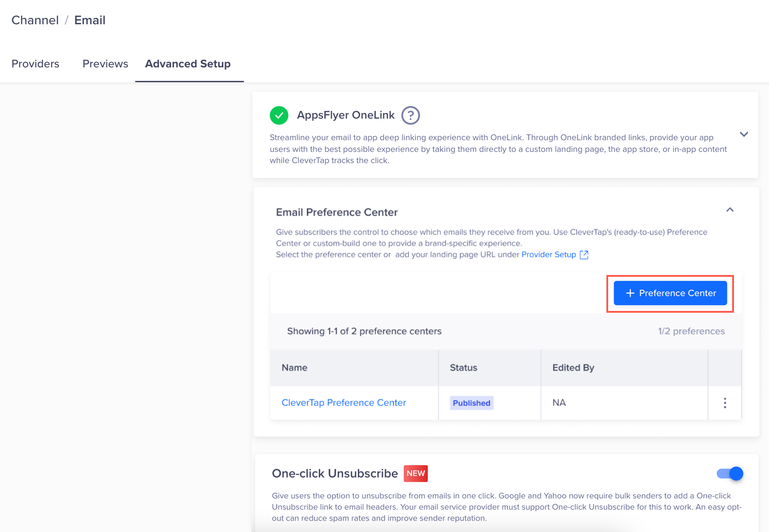The width and height of the screenshot is (769, 532).
Task: Add a new Preference Center
Action: pyautogui.click(x=670, y=293)
